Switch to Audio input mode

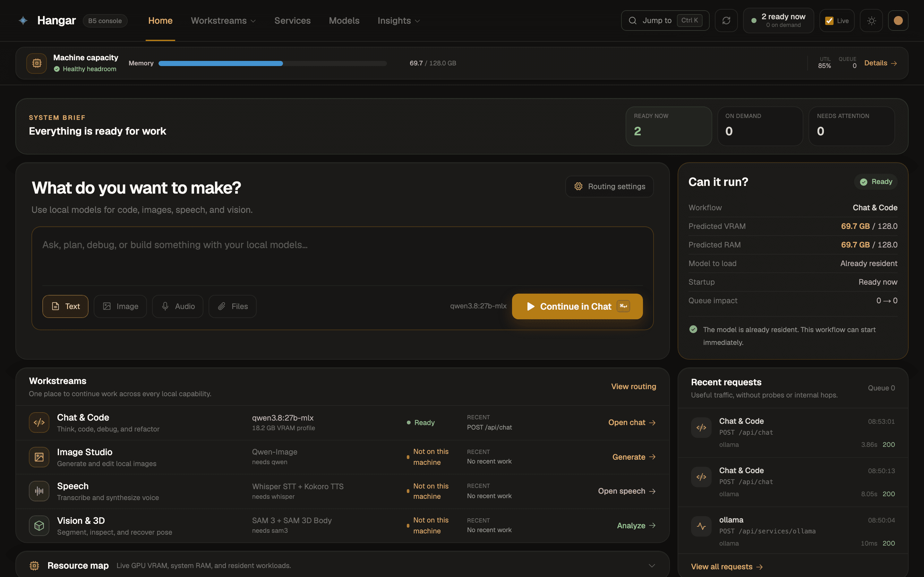click(177, 306)
